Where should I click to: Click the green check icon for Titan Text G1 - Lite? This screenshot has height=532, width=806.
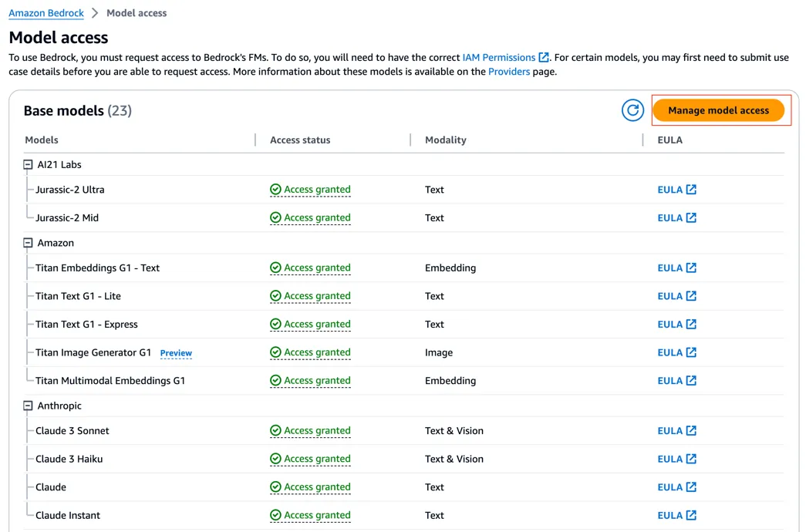(275, 296)
